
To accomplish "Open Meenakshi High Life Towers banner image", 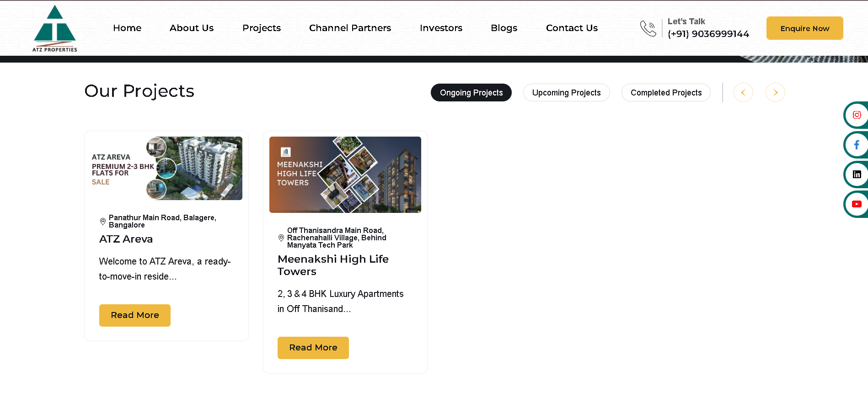I will click(x=345, y=175).
